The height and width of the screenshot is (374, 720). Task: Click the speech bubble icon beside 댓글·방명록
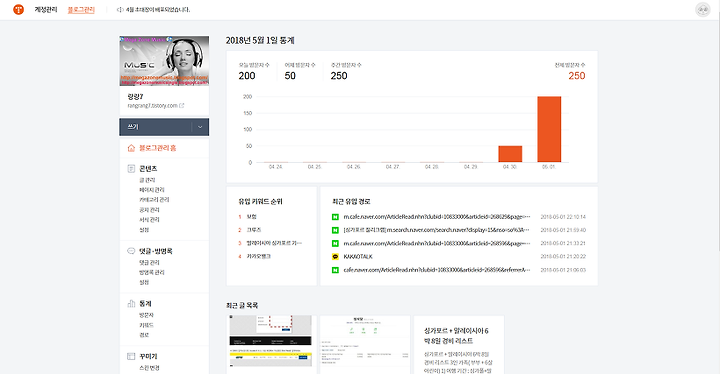click(x=131, y=251)
